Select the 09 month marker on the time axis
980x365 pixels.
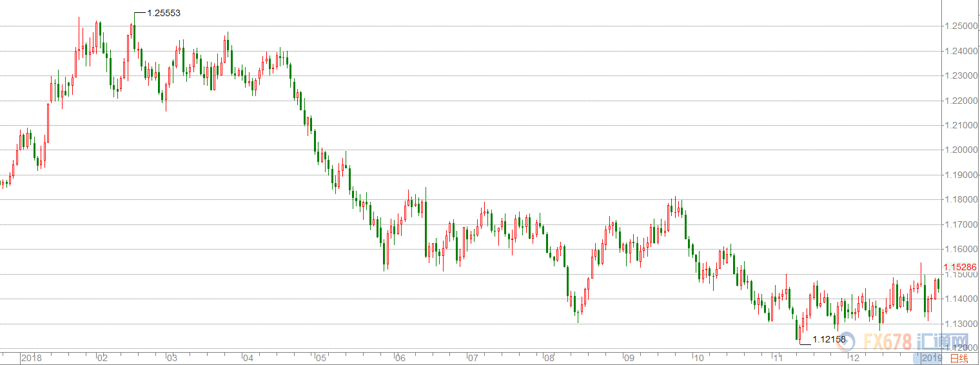pos(629,358)
